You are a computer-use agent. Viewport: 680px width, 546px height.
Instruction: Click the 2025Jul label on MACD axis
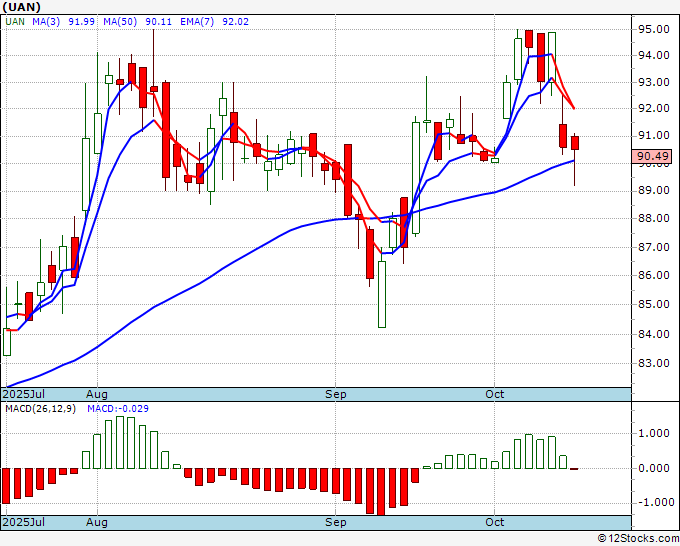click(23, 522)
